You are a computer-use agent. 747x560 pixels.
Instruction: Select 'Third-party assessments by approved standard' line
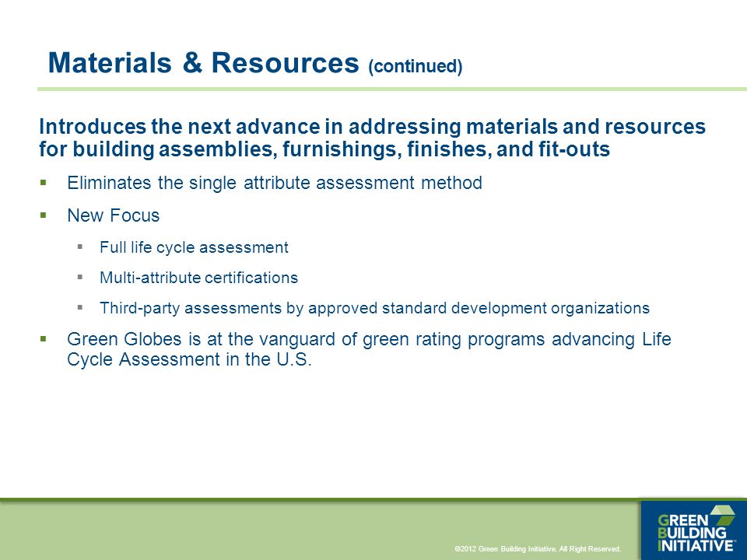click(374, 308)
